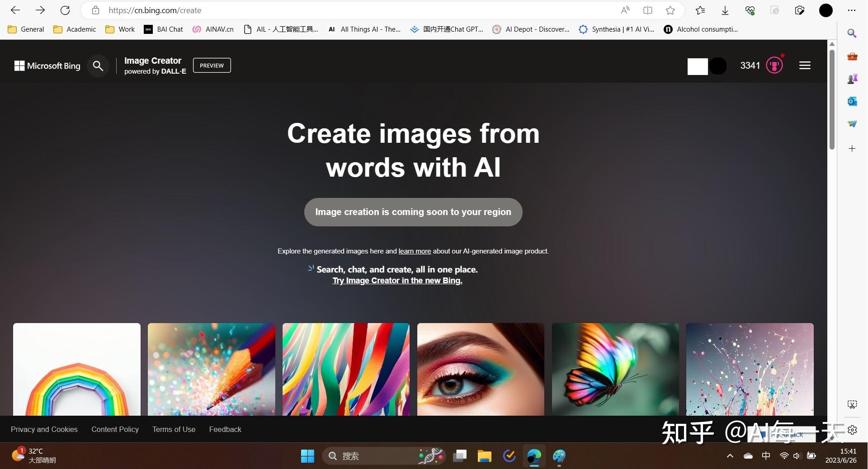Open browser essentials heart icon
The height and width of the screenshot is (469, 868).
[750, 10]
